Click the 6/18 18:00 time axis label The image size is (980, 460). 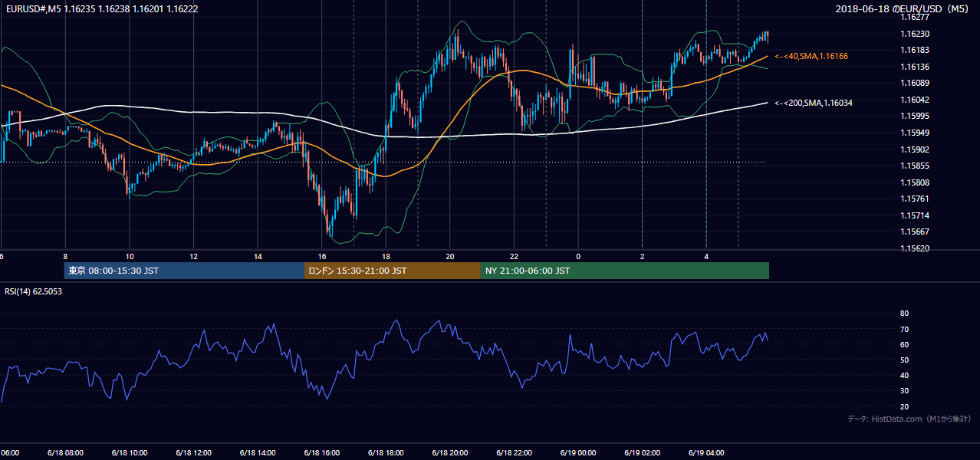[x=386, y=452]
